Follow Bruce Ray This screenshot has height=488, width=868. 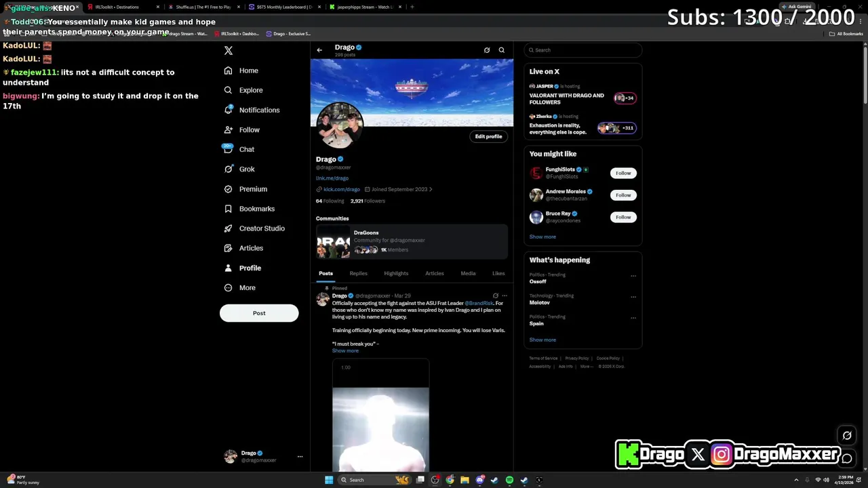tap(623, 217)
